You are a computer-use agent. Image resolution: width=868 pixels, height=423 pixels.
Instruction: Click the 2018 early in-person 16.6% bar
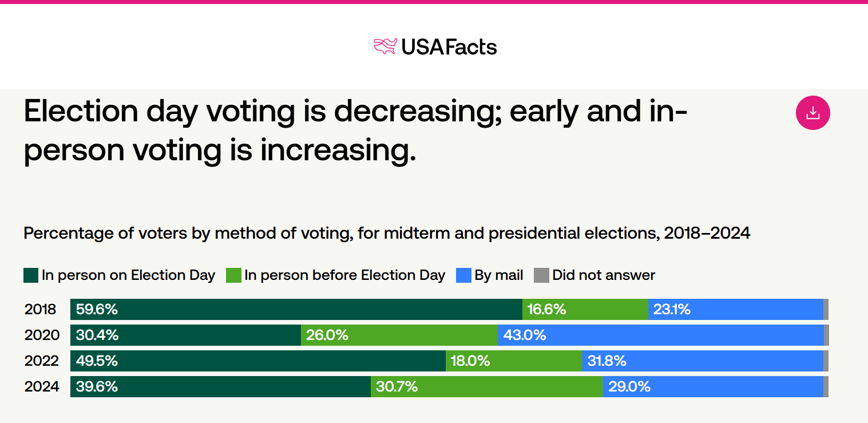[x=585, y=310]
